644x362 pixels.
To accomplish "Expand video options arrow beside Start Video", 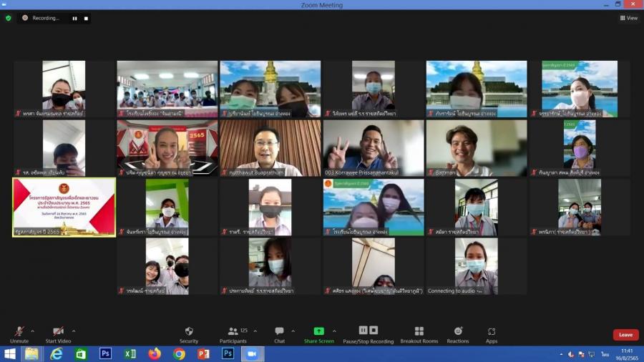I will point(74,331).
